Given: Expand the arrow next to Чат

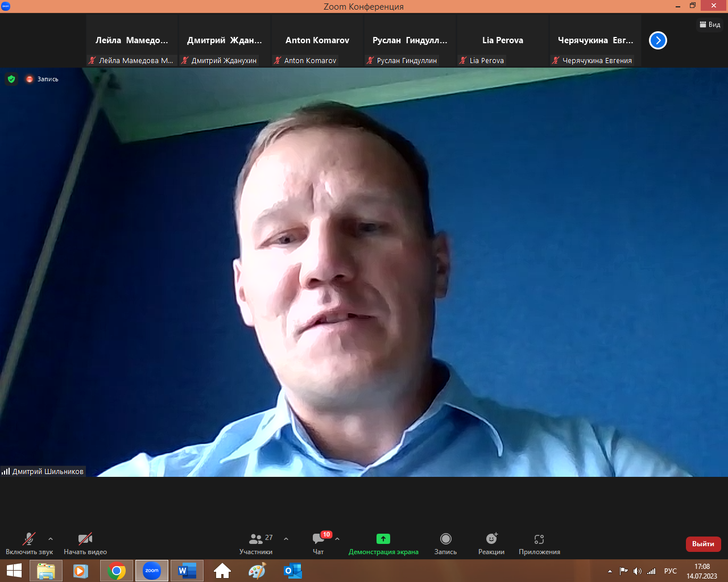Looking at the screenshot, I should (x=337, y=539).
